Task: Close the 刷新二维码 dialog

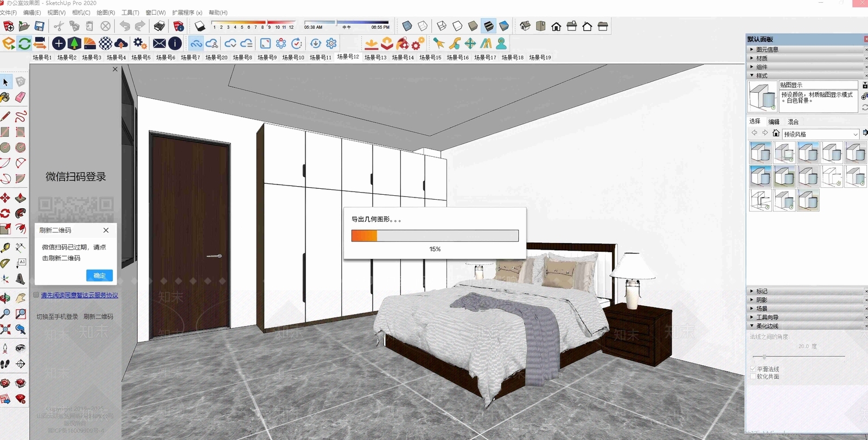Action: [106, 231]
